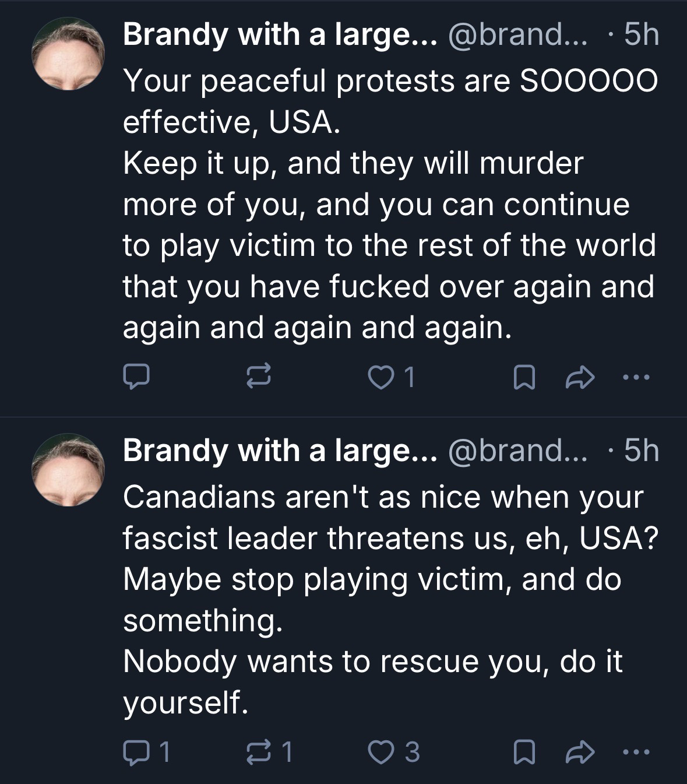Open display name on Canadians post

pyautogui.click(x=280, y=451)
